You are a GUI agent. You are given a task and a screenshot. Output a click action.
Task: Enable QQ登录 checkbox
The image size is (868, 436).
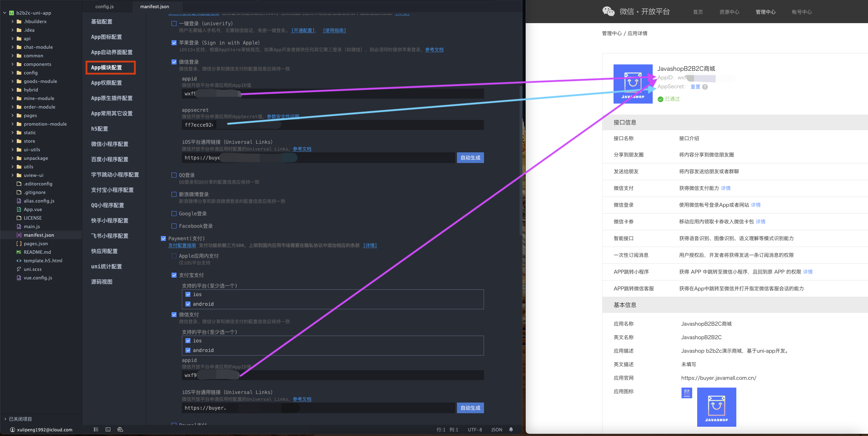(174, 175)
